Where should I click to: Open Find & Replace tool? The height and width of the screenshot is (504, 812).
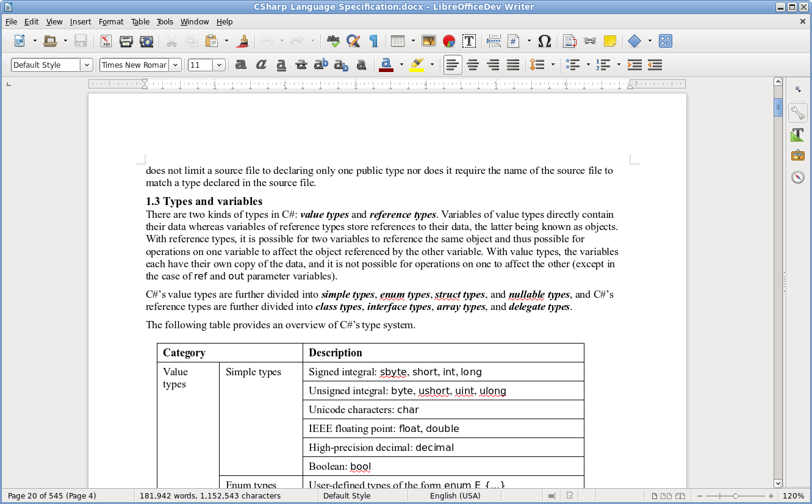(x=353, y=41)
